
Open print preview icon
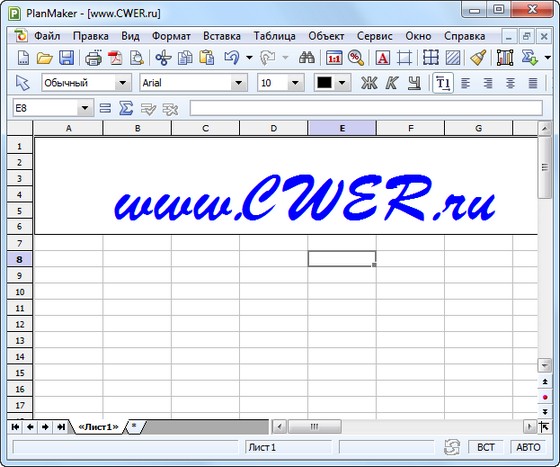coord(136,57)
